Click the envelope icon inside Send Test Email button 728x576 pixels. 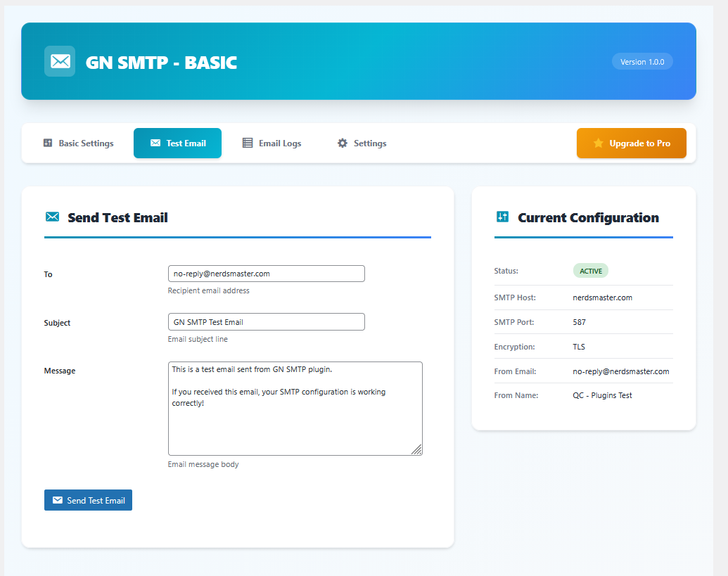[x=58, y=500]
